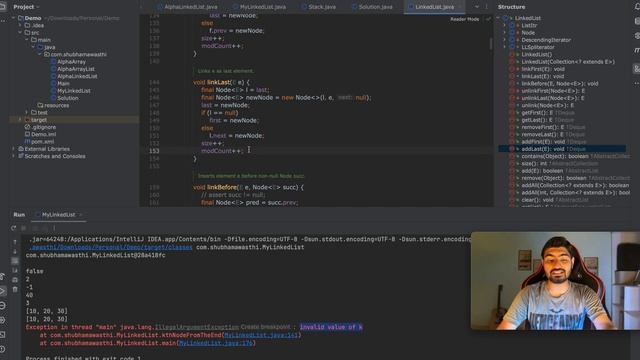640x360 pixels.
Task: Open the Maven tool window icon
Action: 637,50
